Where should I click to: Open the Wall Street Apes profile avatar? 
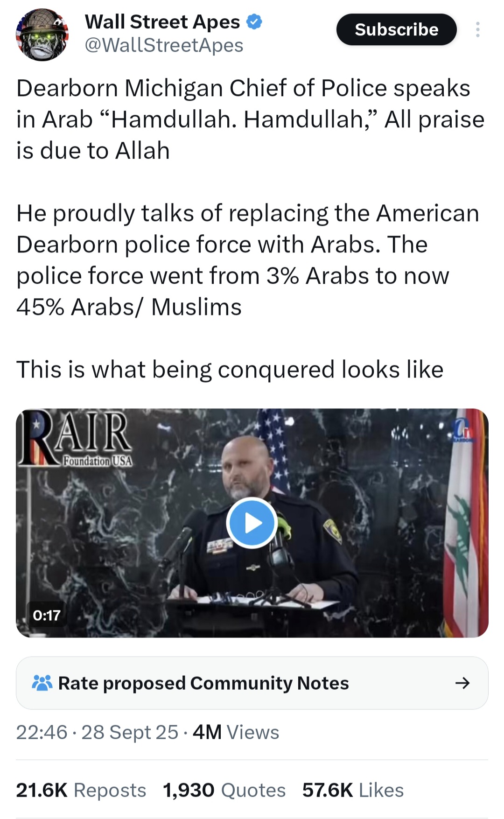[x=42, y=35]
